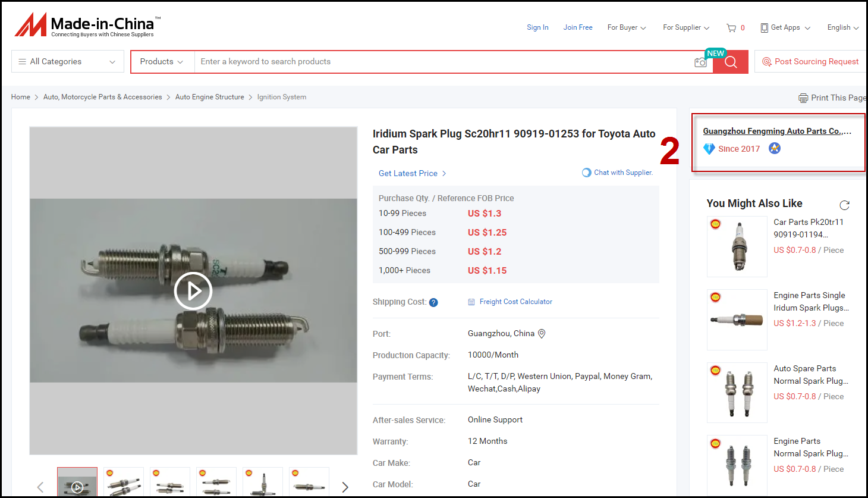Open Freight Cost Calculator link
The image size is (868, 498).
pyautogui.click(x=516, y=302)
